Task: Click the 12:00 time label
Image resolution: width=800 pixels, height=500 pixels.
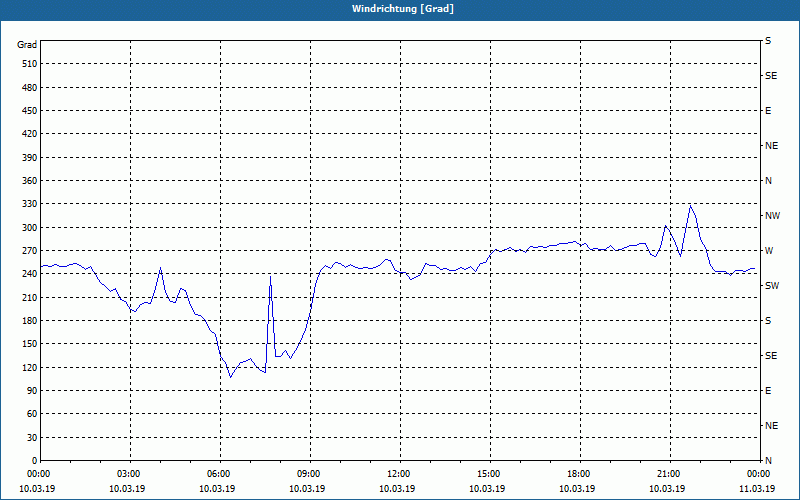Action: tap(399, 474)
